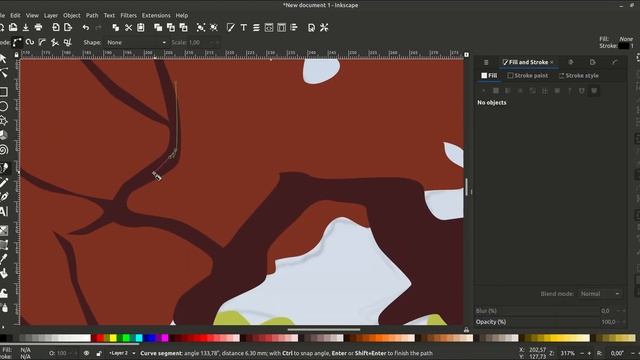This screenshot has height=360, width=640.
Task: Click the zoom out minus button
Action: pyautogui.click(x=582, y=353)
